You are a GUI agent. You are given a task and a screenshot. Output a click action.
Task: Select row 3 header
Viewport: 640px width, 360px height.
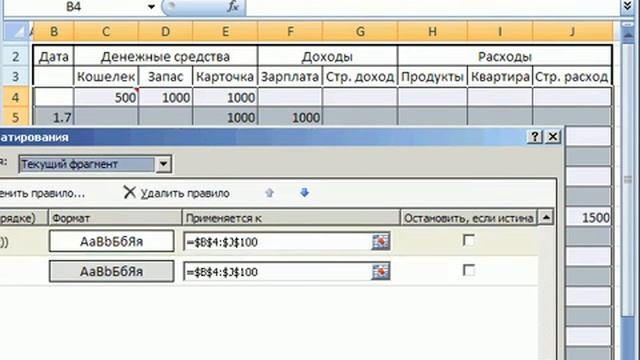[16, 76]
